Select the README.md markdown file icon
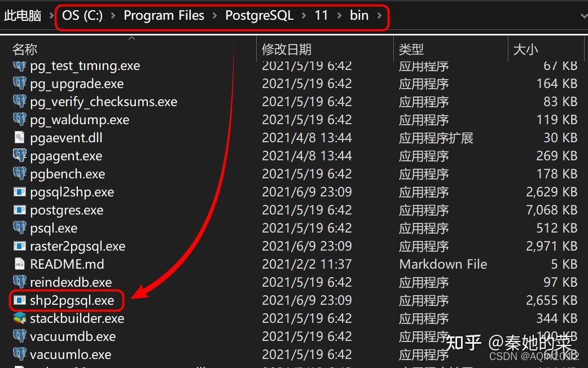 pyautogui.click(x=20, y=264)
